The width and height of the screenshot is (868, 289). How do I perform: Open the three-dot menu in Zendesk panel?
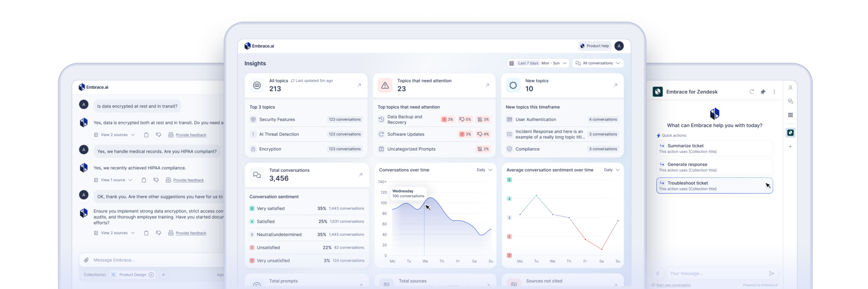click(x=774, y=92)
